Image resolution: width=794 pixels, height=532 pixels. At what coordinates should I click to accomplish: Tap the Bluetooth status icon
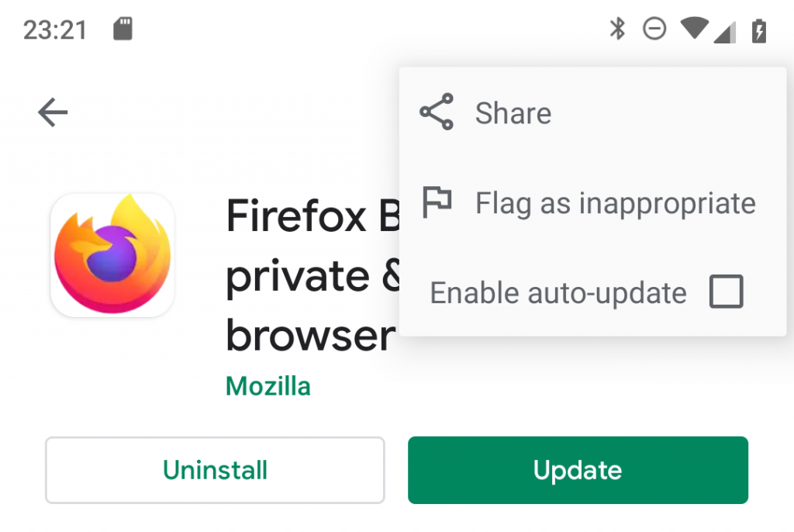pos(617,29)
